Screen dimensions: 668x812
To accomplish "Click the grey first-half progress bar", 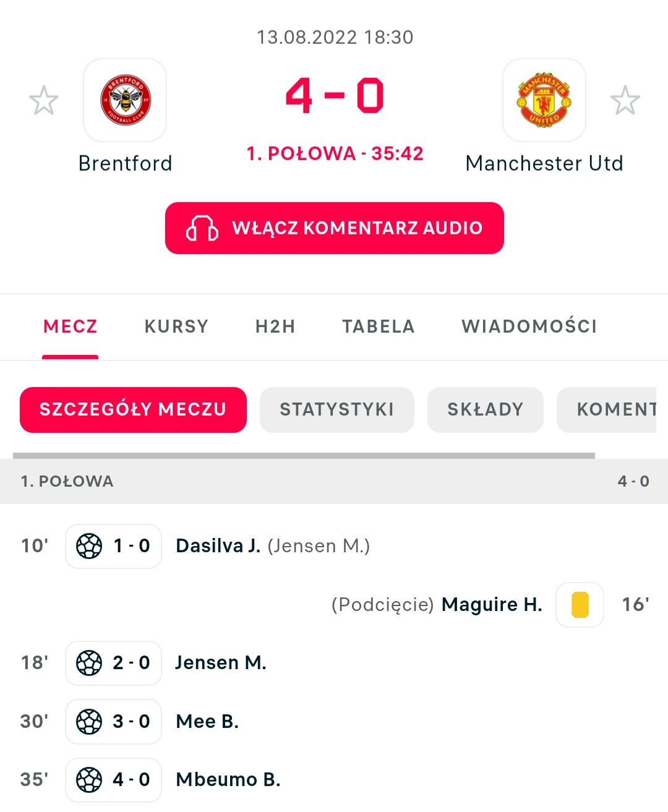I will pos(304,456).
